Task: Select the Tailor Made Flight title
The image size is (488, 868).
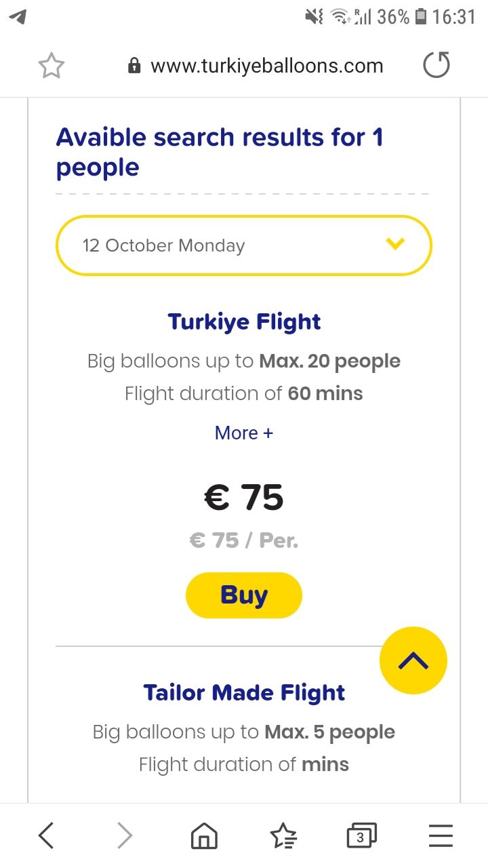Action: tap(244, 692)
